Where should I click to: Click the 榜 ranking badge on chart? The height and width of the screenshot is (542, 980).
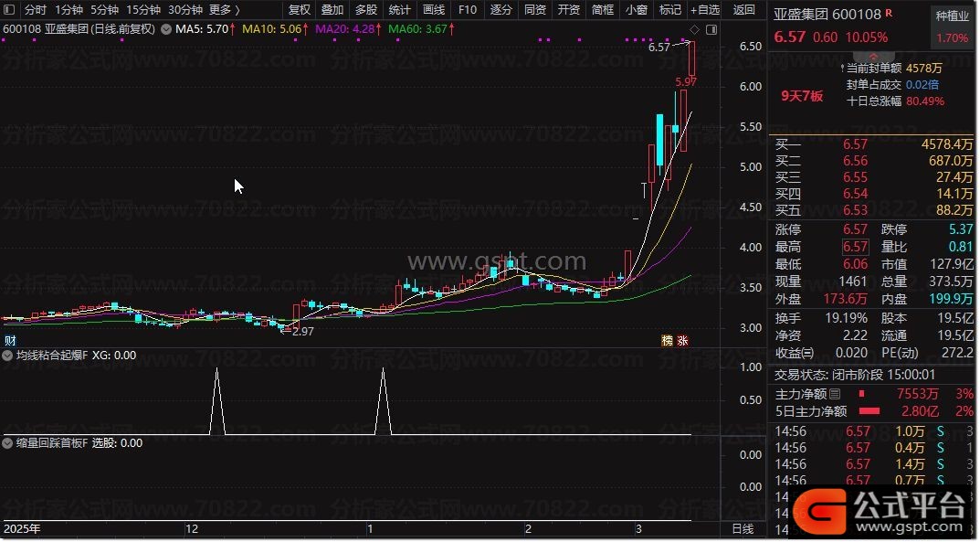tap(667, 341)
